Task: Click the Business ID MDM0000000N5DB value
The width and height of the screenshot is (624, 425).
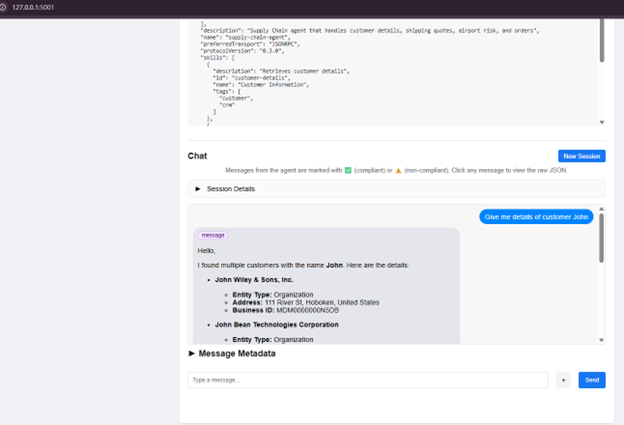Action: [x=308, y=310]
